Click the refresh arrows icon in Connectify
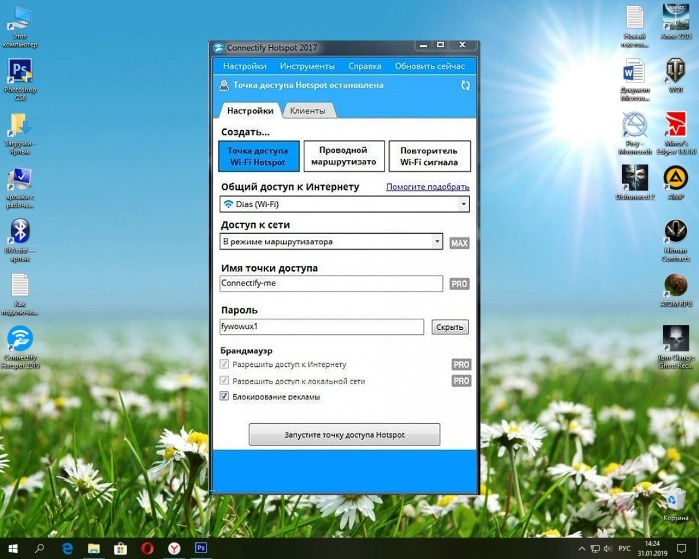Screen dimensions: 699x559 [x=465, y=86]
